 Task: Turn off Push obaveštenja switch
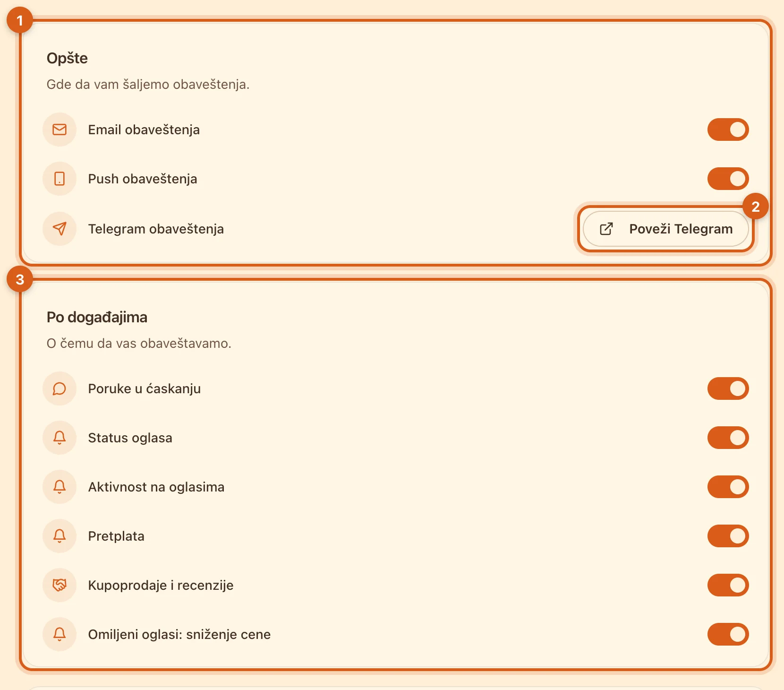(x=728, y=179)
